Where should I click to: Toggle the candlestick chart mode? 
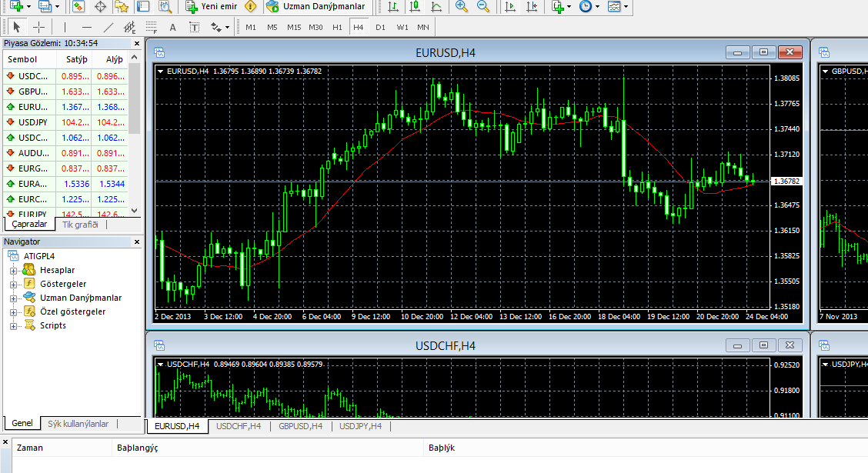click(x=415, y=7)
